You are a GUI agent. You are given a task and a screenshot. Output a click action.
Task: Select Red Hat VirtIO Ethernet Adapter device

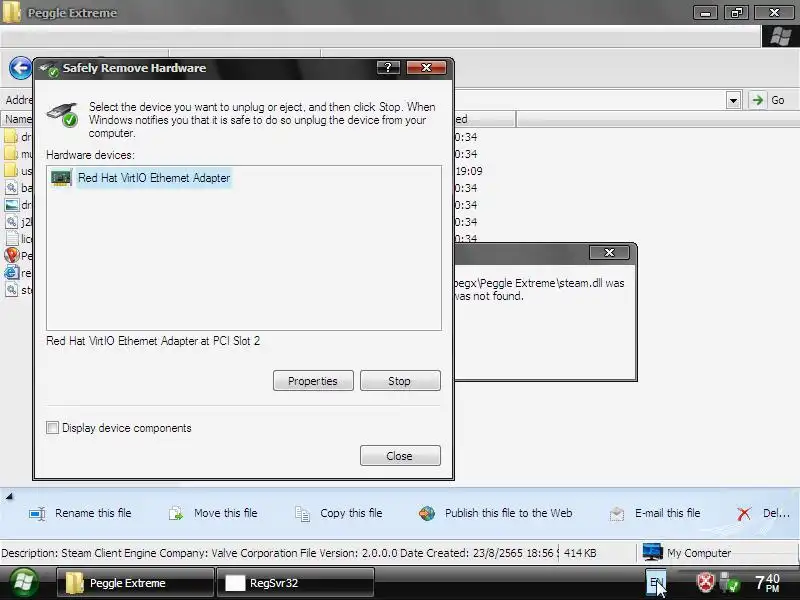pyautogui.click(x=154, y=178)
